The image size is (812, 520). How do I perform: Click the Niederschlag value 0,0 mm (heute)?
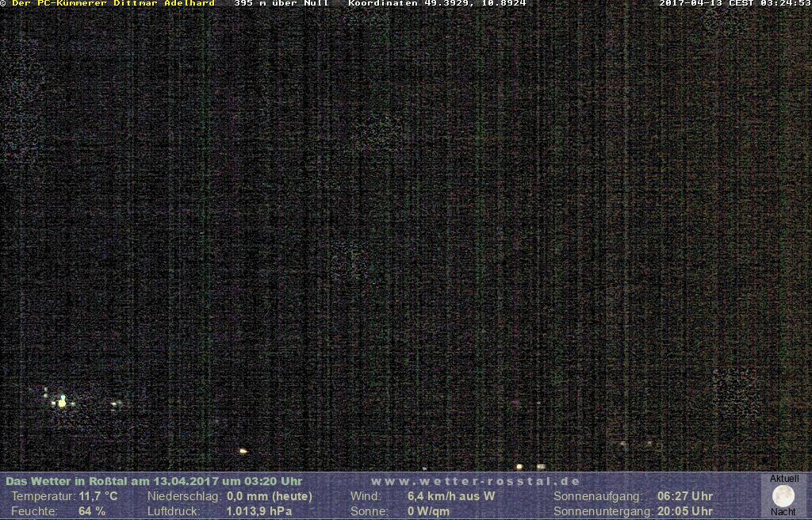tap(270, 496)
